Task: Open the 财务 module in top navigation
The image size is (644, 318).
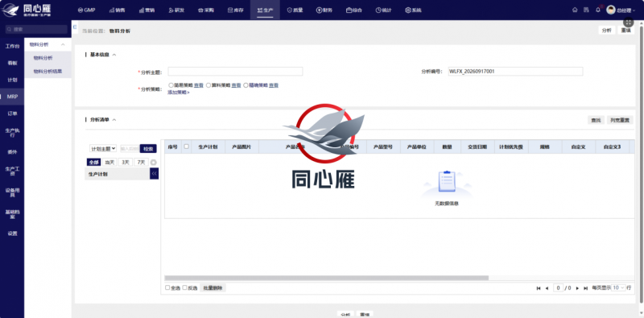Action: (324, 10)
